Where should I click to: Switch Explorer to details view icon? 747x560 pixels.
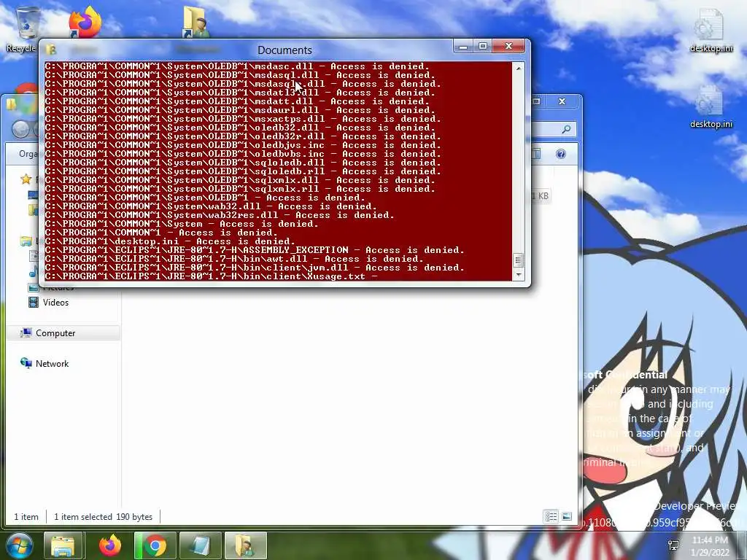tap(551, 517)
